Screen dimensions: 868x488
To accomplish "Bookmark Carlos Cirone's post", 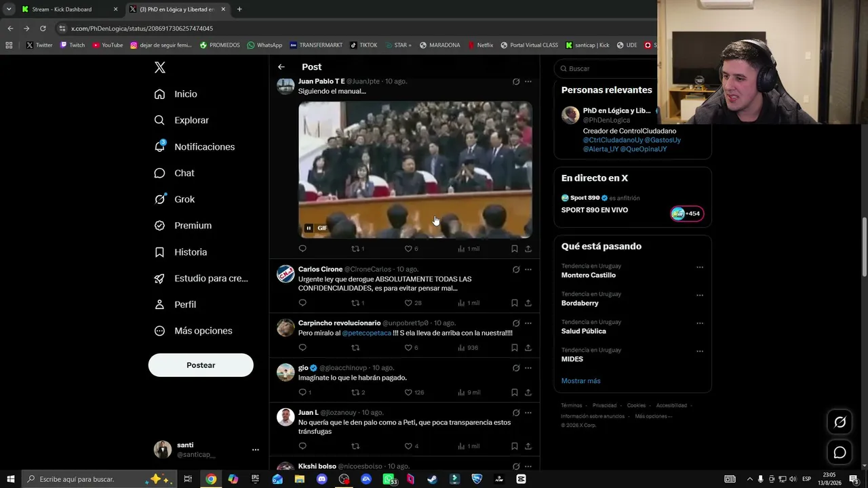I will point(515,303).
